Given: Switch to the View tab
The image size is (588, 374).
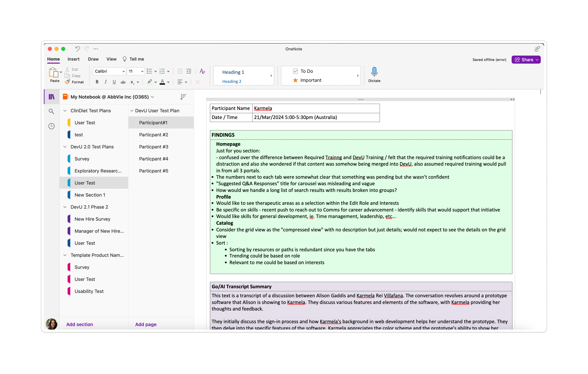Looking at the screenshot, I should 111,59.
